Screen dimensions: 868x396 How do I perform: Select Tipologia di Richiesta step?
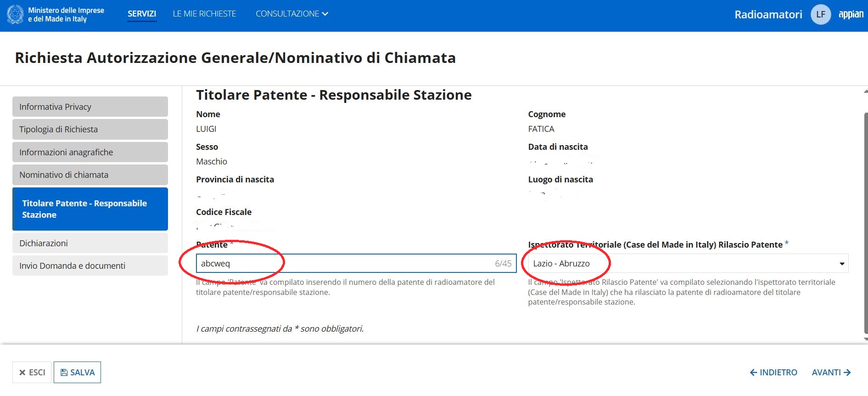coord(90,129)
